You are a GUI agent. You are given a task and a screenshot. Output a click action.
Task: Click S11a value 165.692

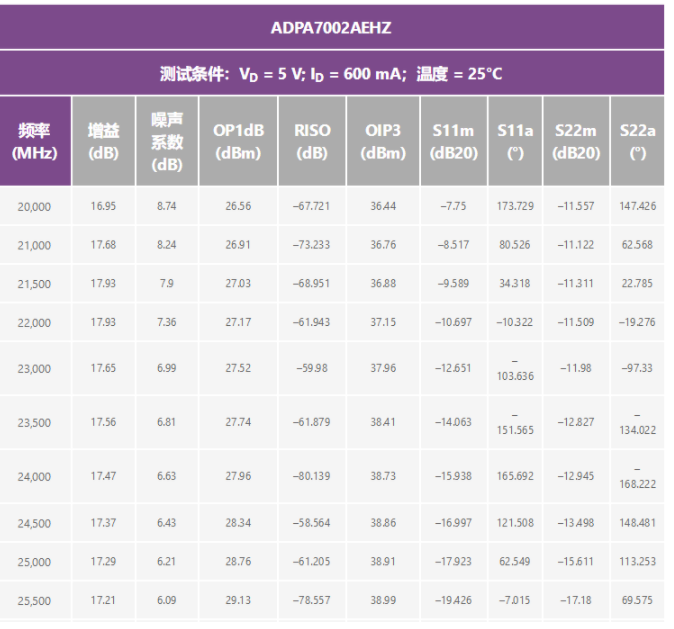515,476
